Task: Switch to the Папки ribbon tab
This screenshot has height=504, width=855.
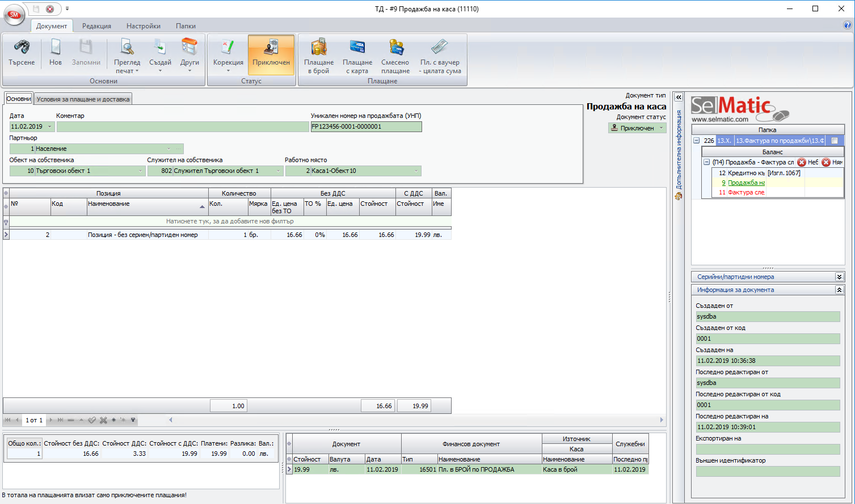Action: coord(186,26)
